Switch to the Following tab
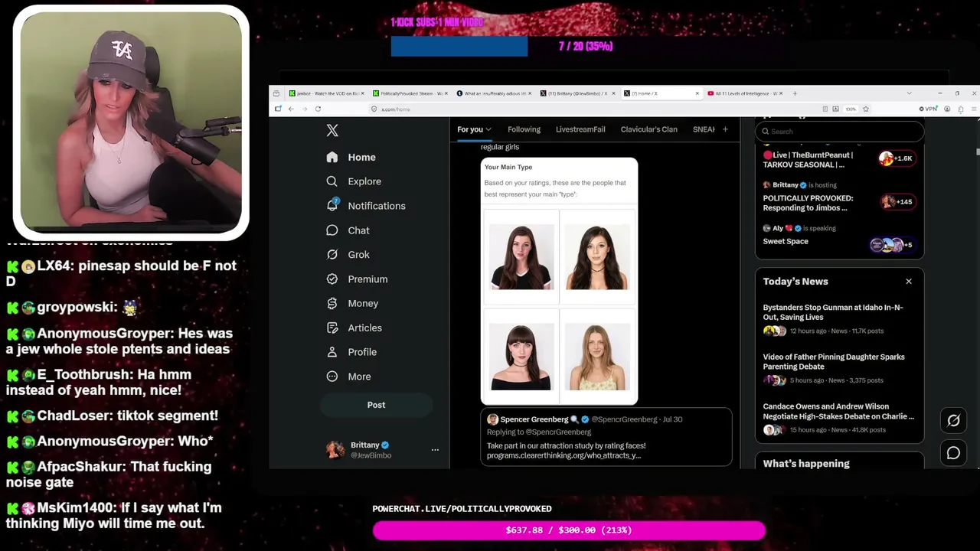This screenshot has width=980, height=551. pos(524,129)
